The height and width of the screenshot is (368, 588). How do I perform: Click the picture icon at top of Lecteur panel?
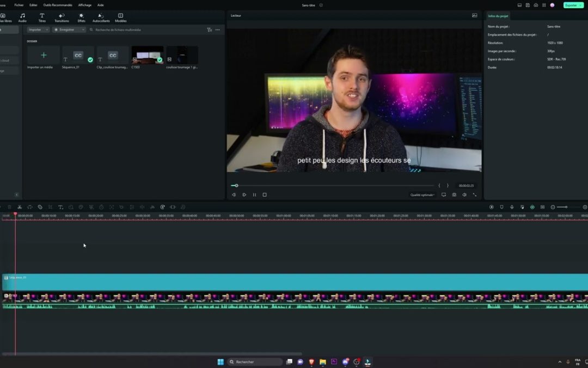pyautogui.click(x=474, y=15)
